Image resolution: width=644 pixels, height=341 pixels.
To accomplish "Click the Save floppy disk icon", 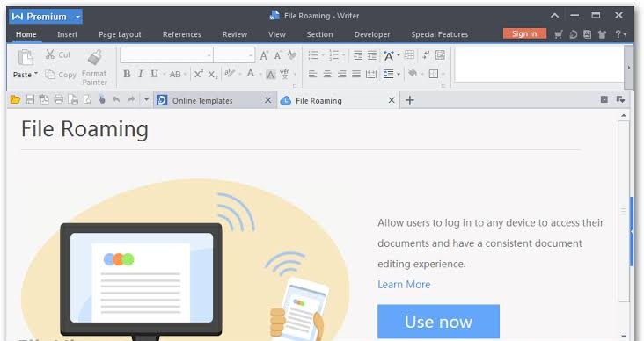I will tap(30, 99).
